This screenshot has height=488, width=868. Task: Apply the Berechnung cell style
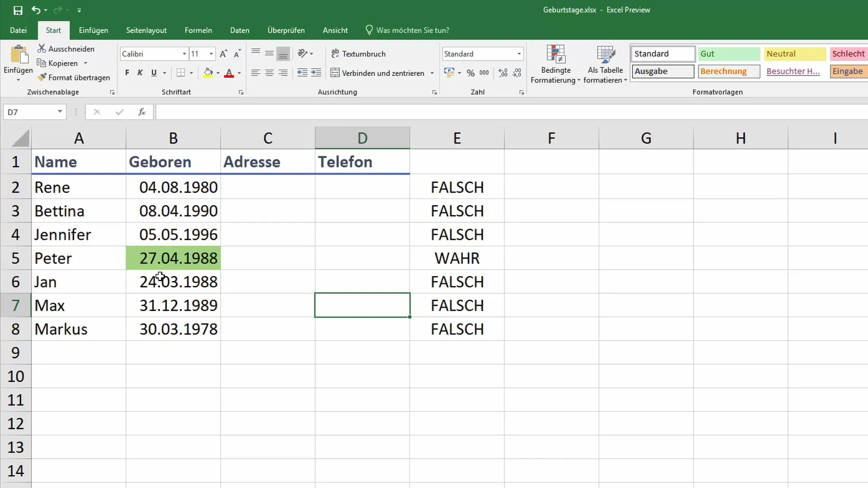(729, 71)
